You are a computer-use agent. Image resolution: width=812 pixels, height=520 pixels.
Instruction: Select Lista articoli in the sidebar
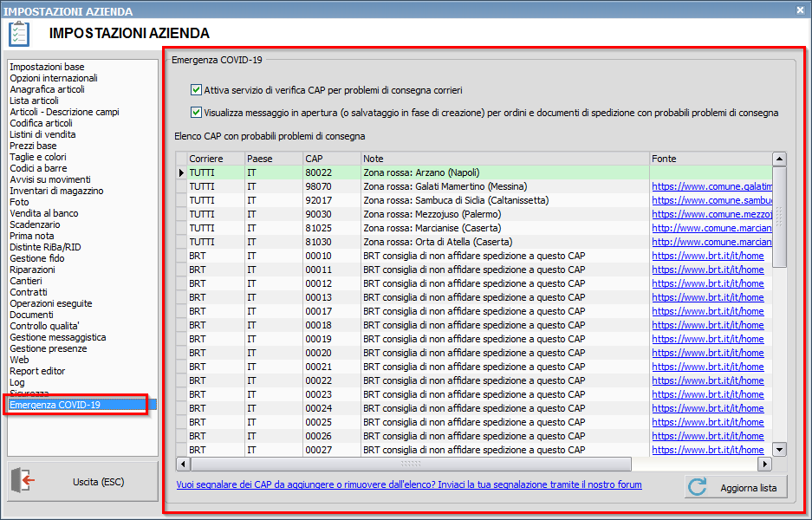point(34,101)
